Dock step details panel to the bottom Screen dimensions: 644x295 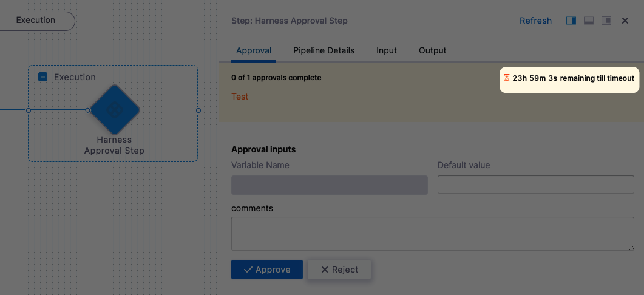point(588,21)
